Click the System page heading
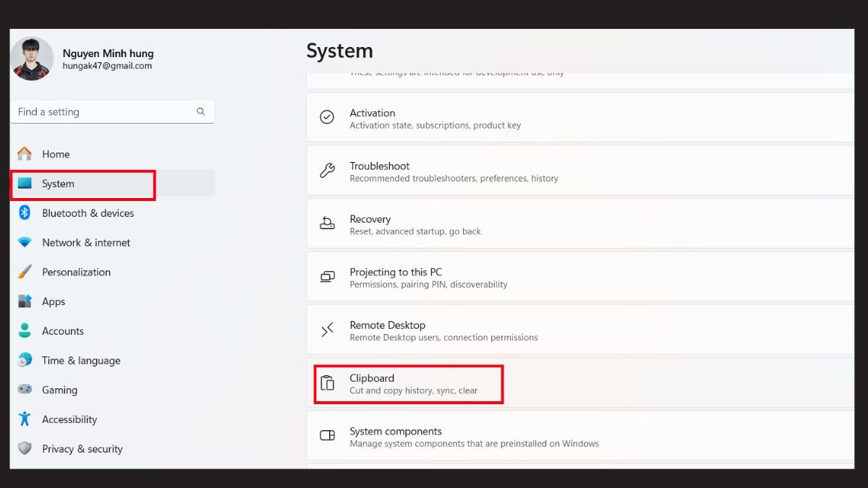Screen dimensions: 868x488 pos(340,51)
